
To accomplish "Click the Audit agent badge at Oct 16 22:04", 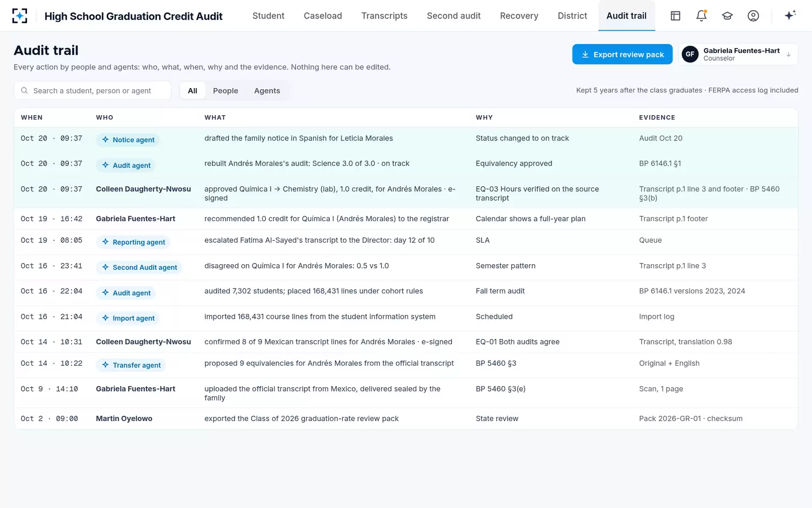I will click(126, 293).
